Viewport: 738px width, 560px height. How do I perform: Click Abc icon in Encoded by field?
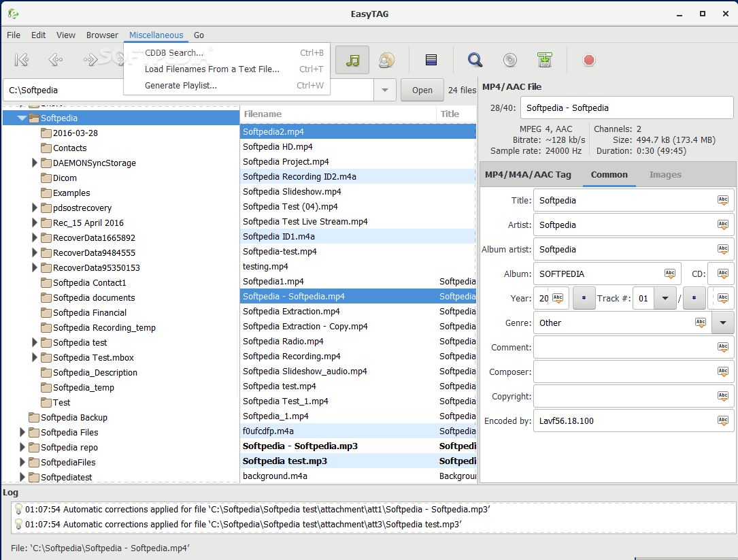click(723, 421)
